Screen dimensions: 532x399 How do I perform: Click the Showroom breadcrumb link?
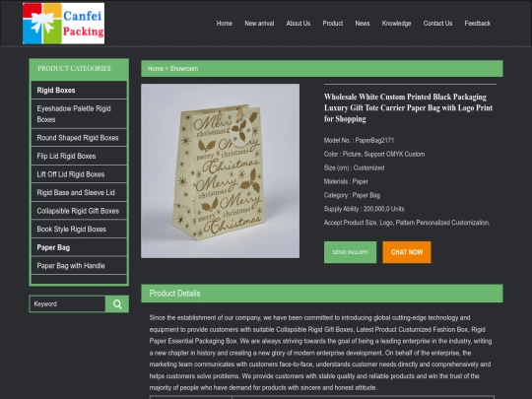click(184, 69)
